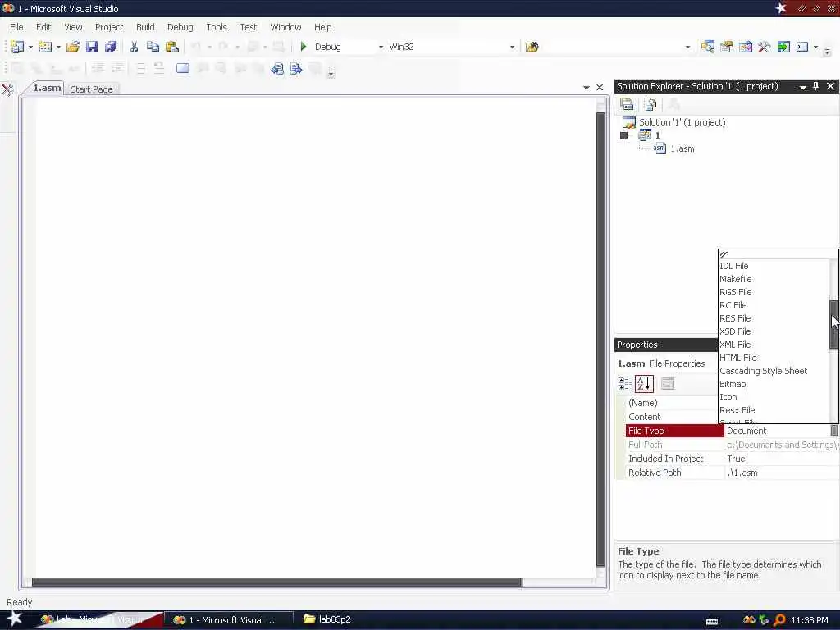Click the Save All icon
The image size is (840, 630).
[x=111, y=47]
